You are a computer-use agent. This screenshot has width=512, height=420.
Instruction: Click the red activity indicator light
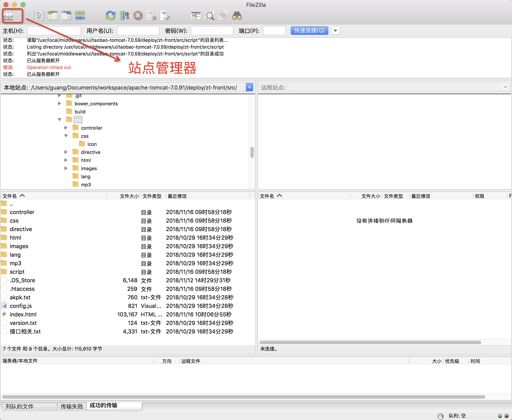pyautogui.click(x=506, y=416)
